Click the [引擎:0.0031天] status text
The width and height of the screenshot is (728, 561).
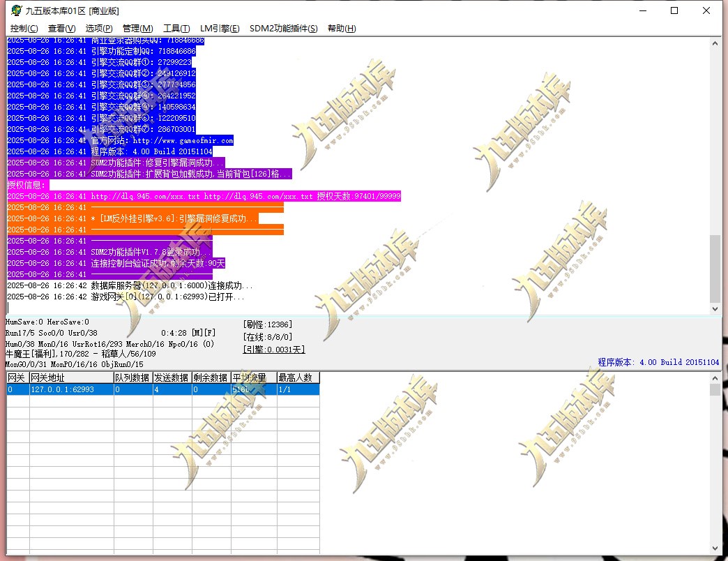click(x=274, y=350)
